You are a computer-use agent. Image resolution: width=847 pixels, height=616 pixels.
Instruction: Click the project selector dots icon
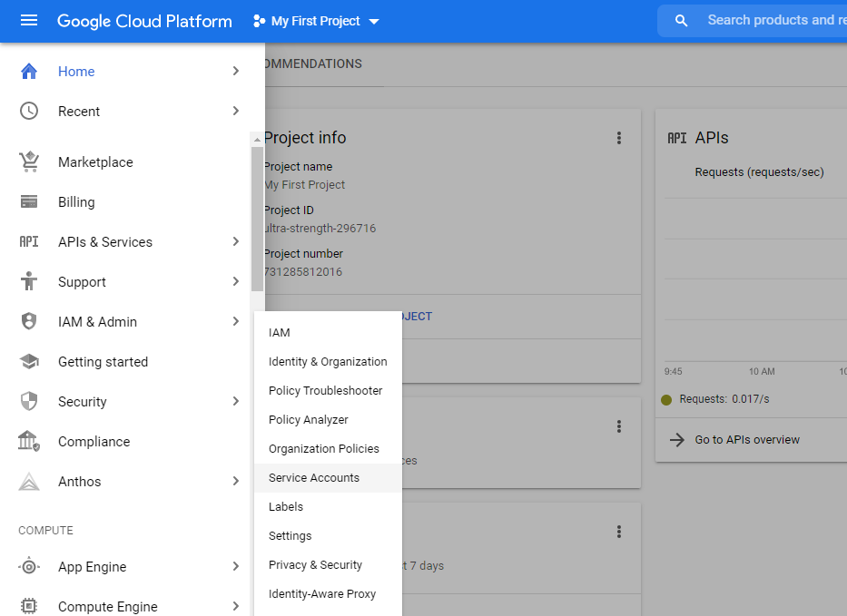pos(260,21)
